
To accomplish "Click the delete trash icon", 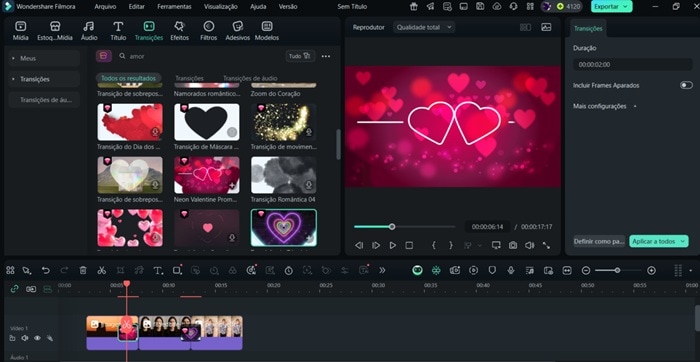I will (x=83, y=270).
